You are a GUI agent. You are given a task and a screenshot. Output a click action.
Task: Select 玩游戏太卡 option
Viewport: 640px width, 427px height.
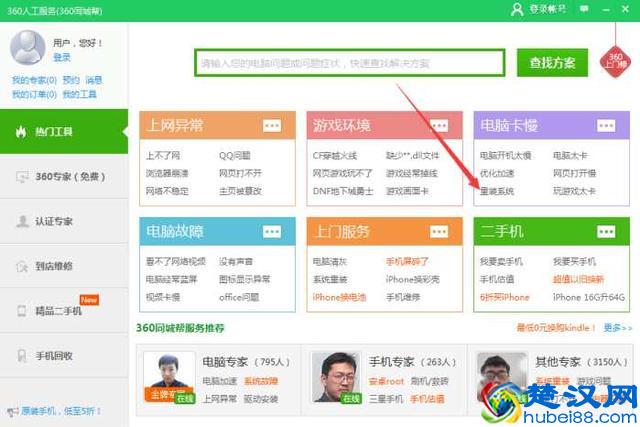(574, 191)
